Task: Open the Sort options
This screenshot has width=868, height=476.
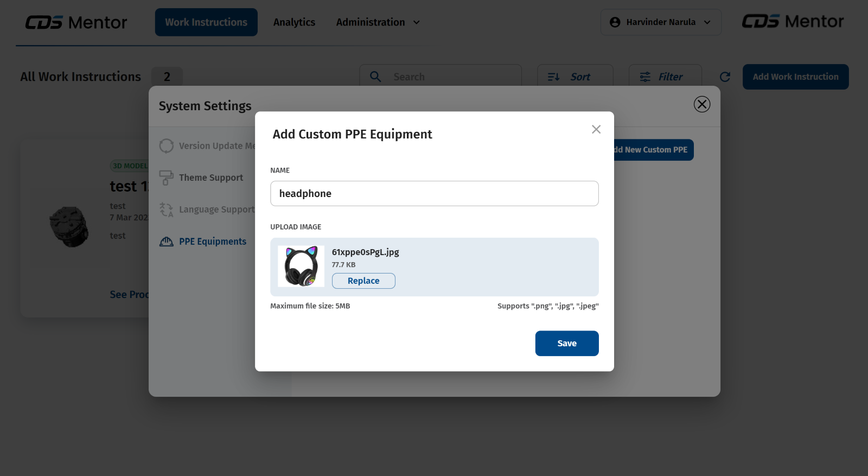Action: click(x=575, y=77)
